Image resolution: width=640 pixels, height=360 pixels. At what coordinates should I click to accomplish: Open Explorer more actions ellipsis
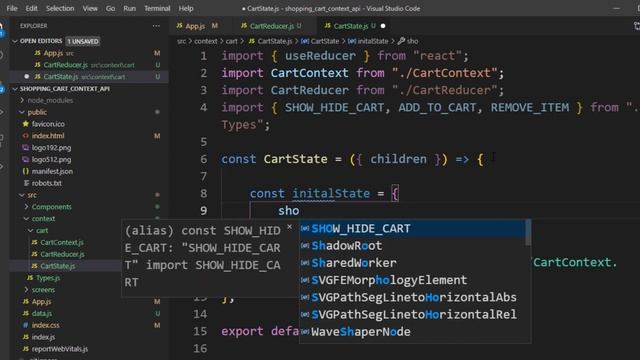[156, 26]
